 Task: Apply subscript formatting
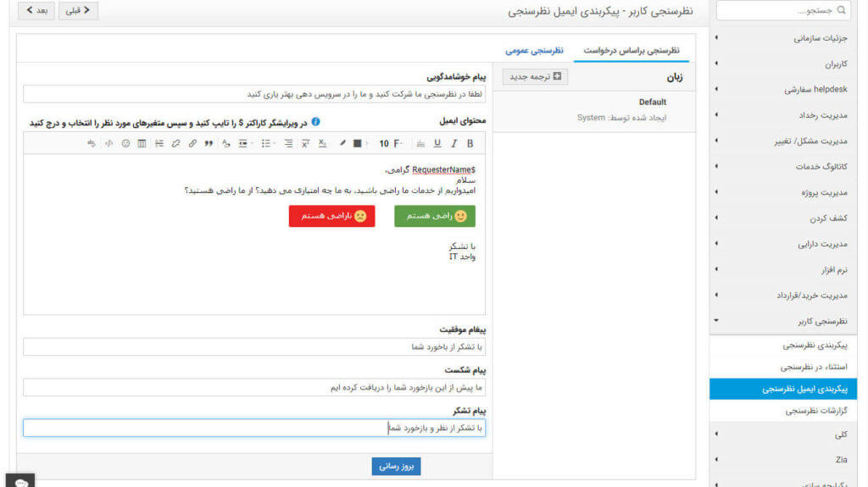[x=322, y=143]
